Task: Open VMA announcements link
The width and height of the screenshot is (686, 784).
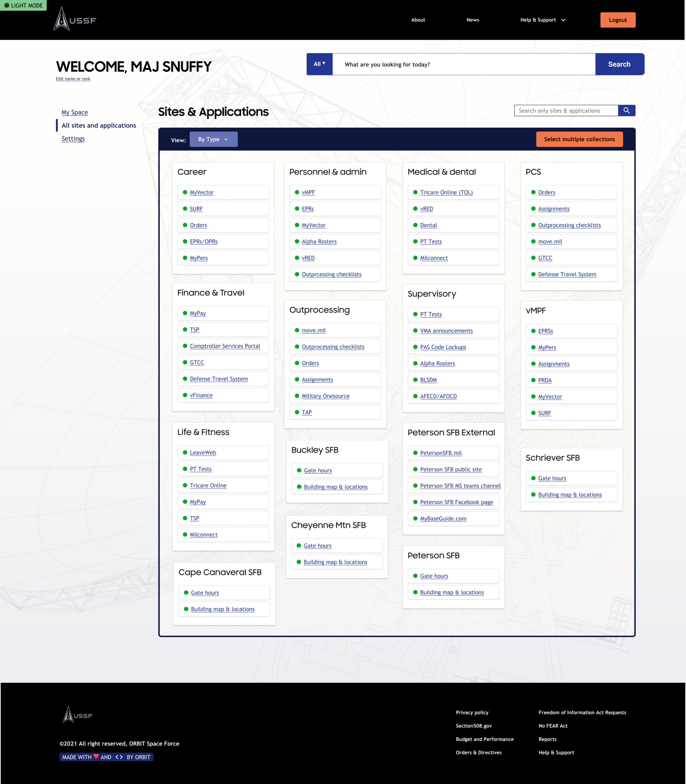Action: tap(446, 331)
